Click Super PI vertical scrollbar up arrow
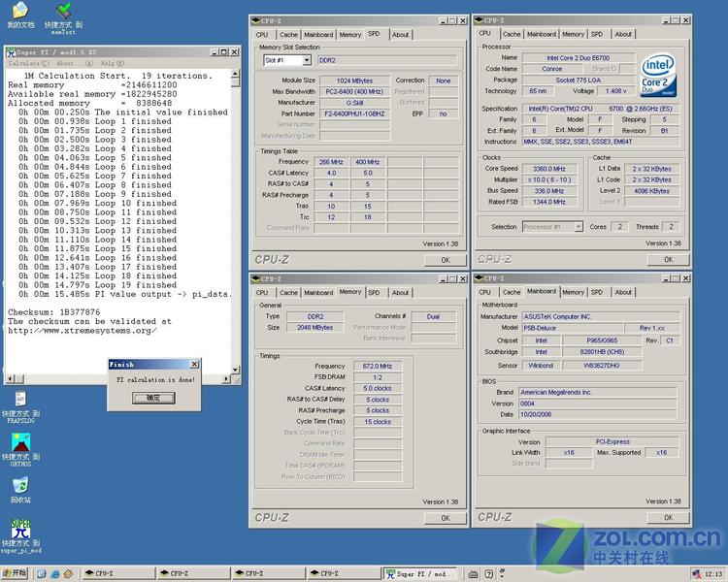 click(x=236, y=74)
